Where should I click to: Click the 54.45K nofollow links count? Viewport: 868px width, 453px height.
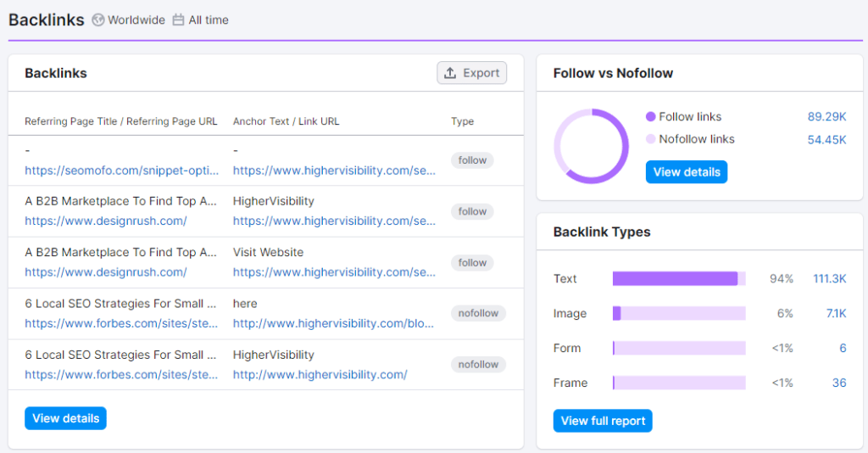[x=826, y=140]
